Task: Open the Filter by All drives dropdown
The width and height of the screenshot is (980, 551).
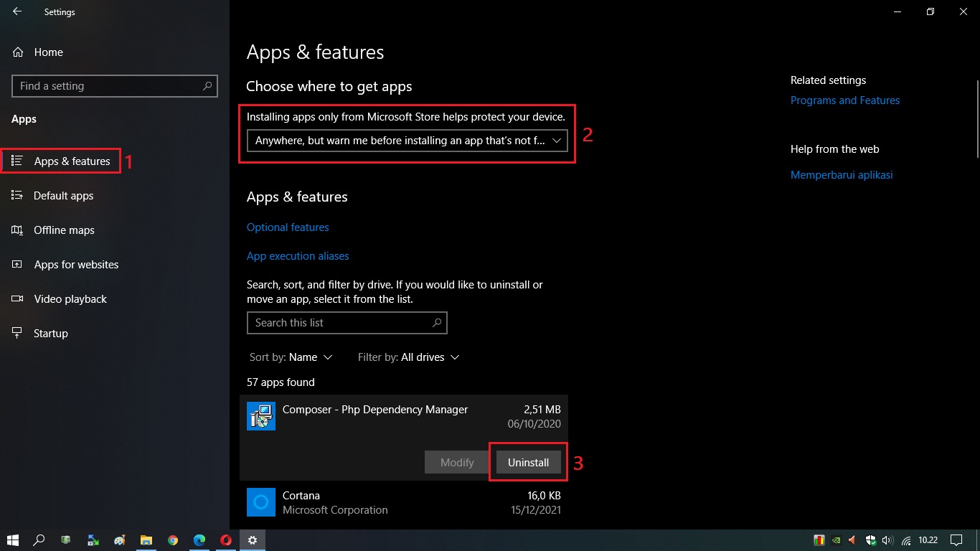Action: [408, 357]
